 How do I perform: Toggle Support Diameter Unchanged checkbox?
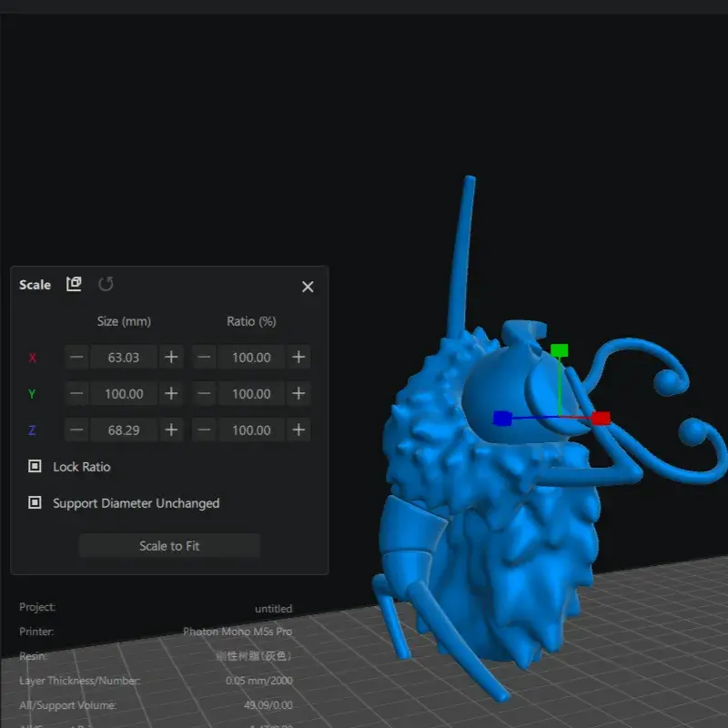click(x=35, y=503)
